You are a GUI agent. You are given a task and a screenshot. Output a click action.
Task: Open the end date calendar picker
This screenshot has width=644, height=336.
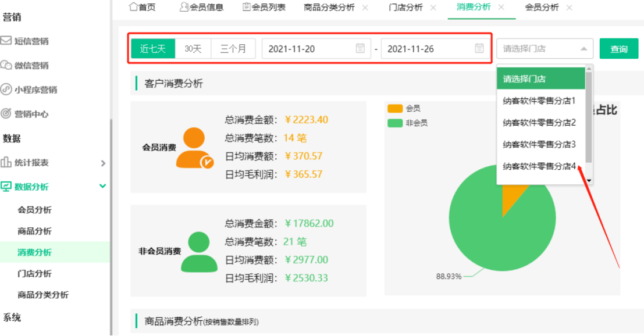pos(478,49)
